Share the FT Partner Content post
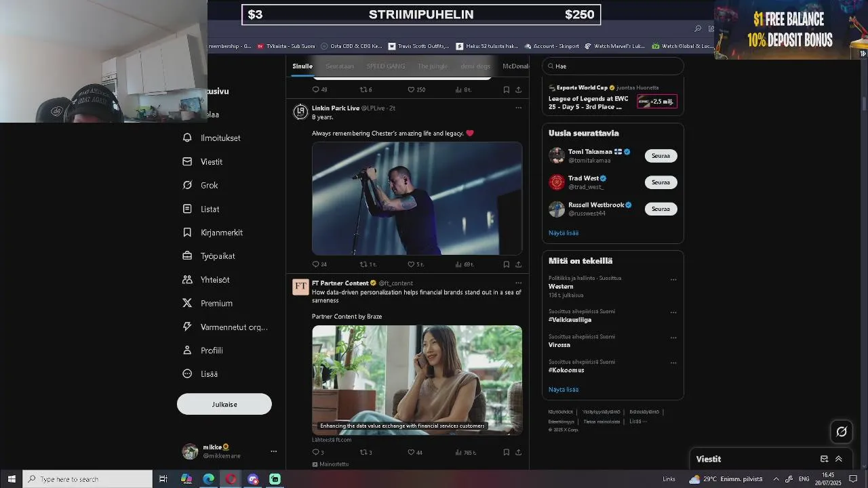The image size is (868, 488). click(x=519, y=452)
